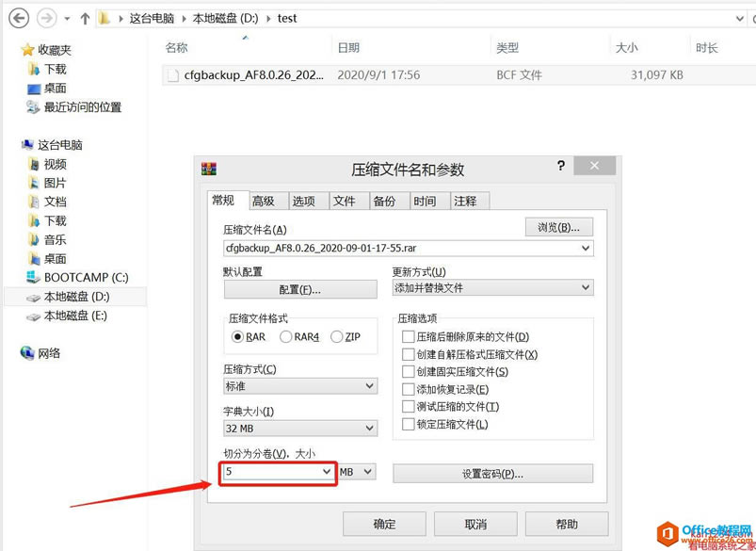Enable 锁定压缩文件 checkbox
Image resolution: width=756 pixels, height=551 pixels.
click(x=409, y=424)
